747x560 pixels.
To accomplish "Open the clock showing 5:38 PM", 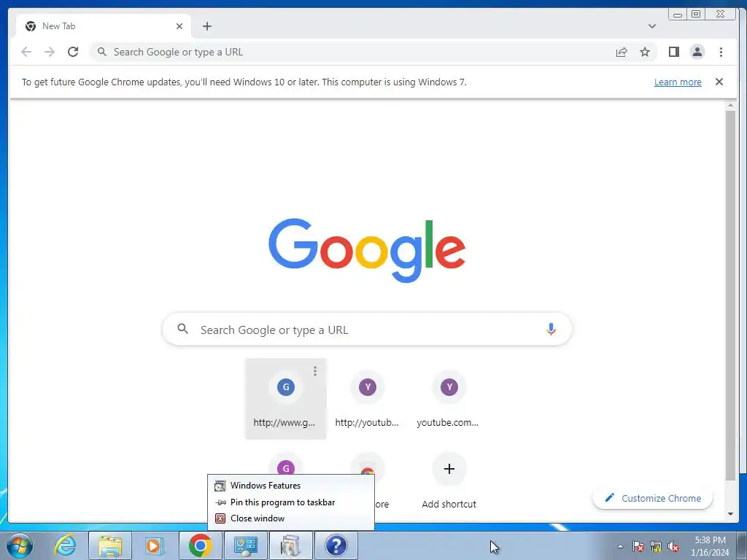I will pyautogui.click(x=710, y=546).
